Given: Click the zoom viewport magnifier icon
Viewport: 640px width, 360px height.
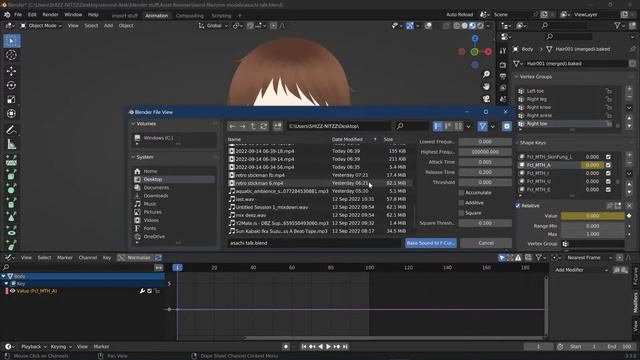Looking at the screenshot, I should point(486,74).
